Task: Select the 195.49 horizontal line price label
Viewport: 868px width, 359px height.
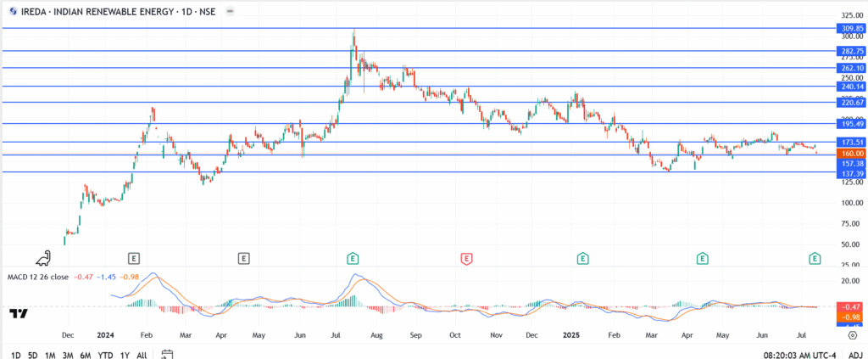Action: point(851,124)
